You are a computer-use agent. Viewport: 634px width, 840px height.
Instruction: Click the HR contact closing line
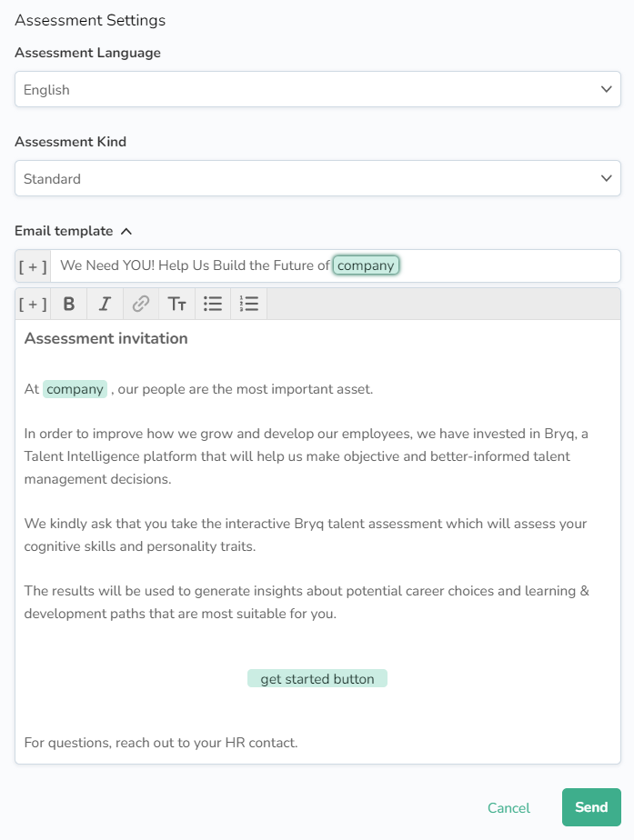coord(161,743)
